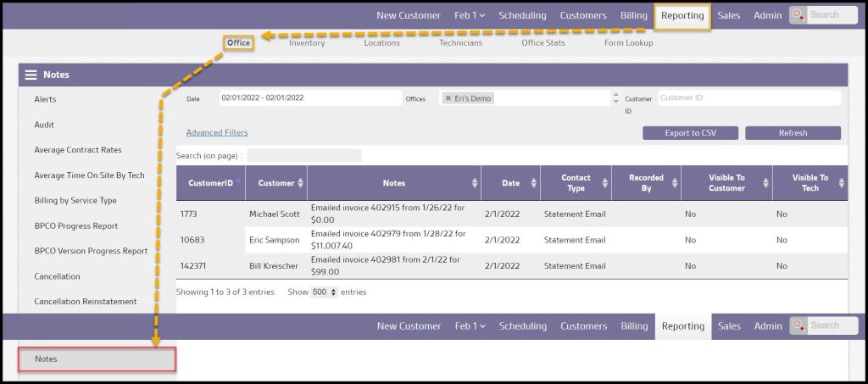Image resolution: width=868 pixels, height=384 pixels.
Task: Click the date range field
Action: tap(309, 98)
